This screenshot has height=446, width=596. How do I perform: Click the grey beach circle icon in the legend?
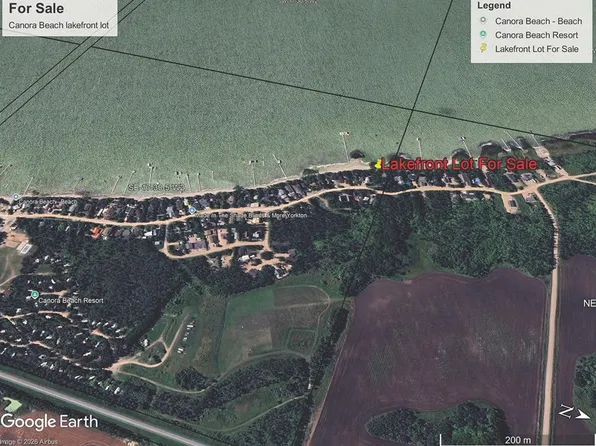483,20
